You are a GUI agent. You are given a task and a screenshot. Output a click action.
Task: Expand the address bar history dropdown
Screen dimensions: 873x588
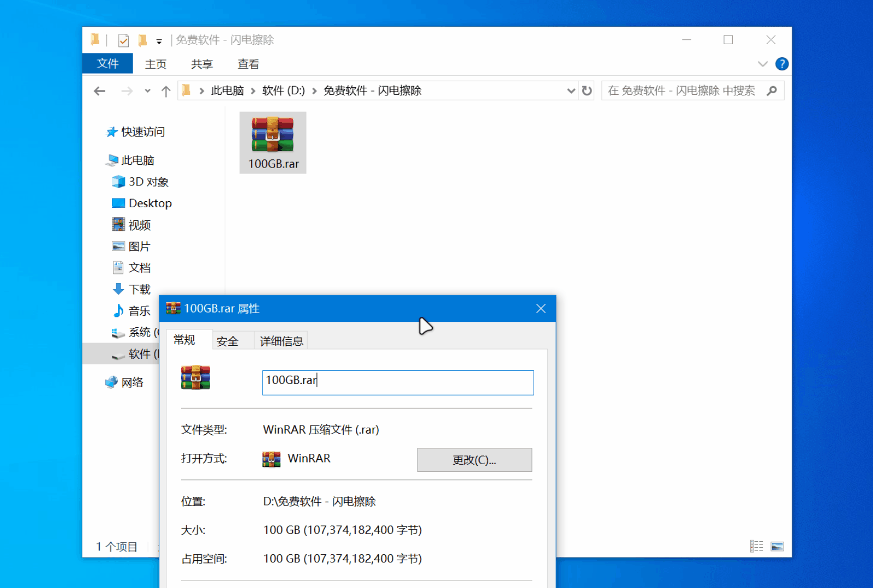(x=571, y=91)
